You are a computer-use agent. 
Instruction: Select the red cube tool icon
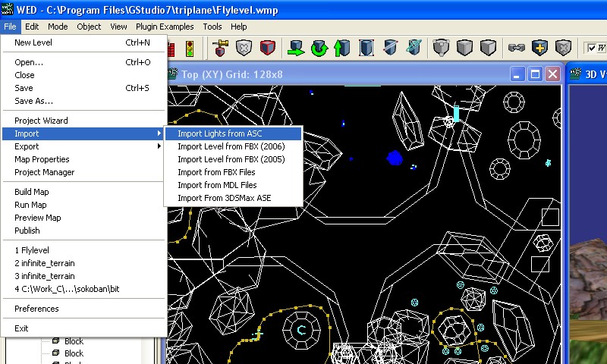(268, 48)
